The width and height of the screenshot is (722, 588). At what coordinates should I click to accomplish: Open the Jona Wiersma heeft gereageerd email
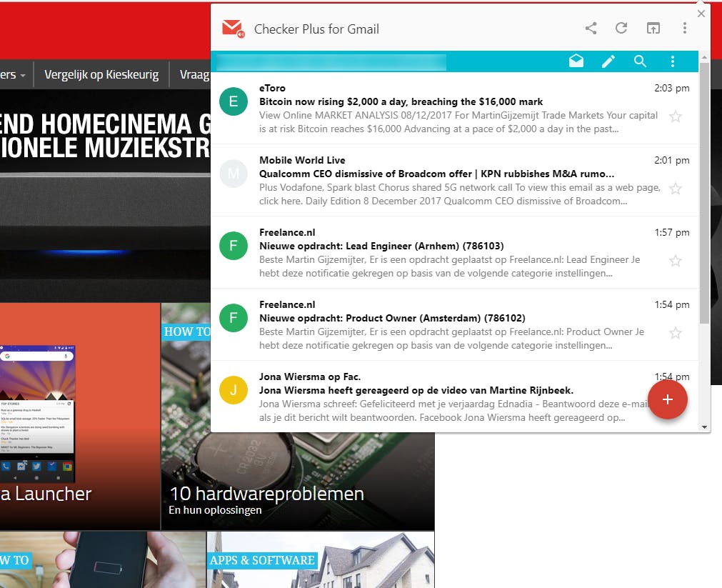(x=416, y=390)
